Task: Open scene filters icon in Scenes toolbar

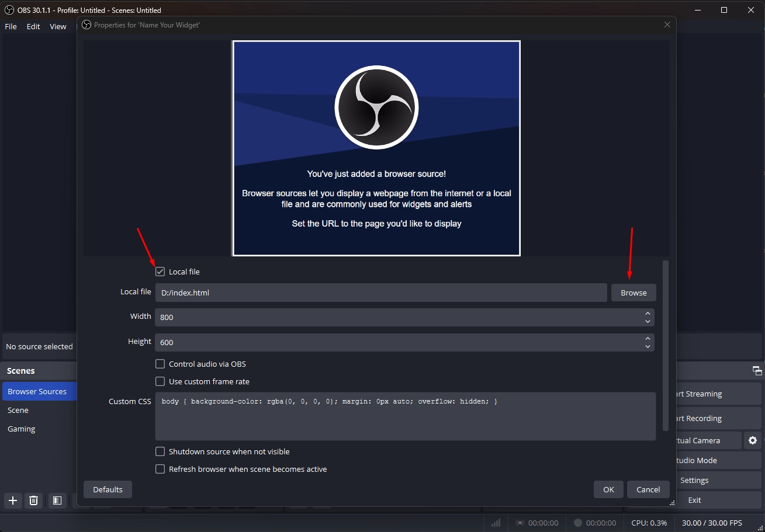Action: tap(57, 500)
